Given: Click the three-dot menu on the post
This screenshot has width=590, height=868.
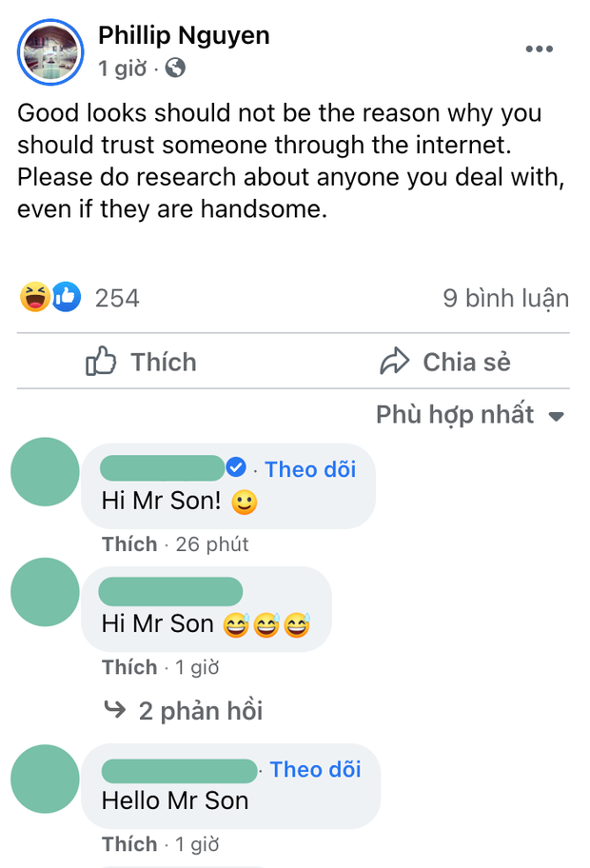Looking at the screenshot, I should click(540, 49).
